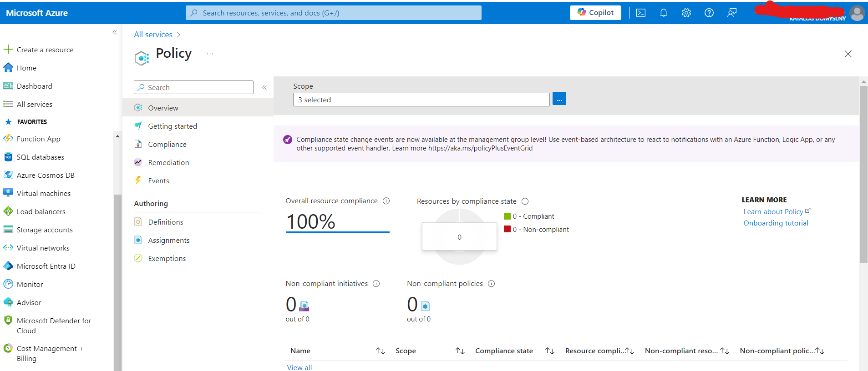Sort by Non-compliant policies column

(820, 351)
